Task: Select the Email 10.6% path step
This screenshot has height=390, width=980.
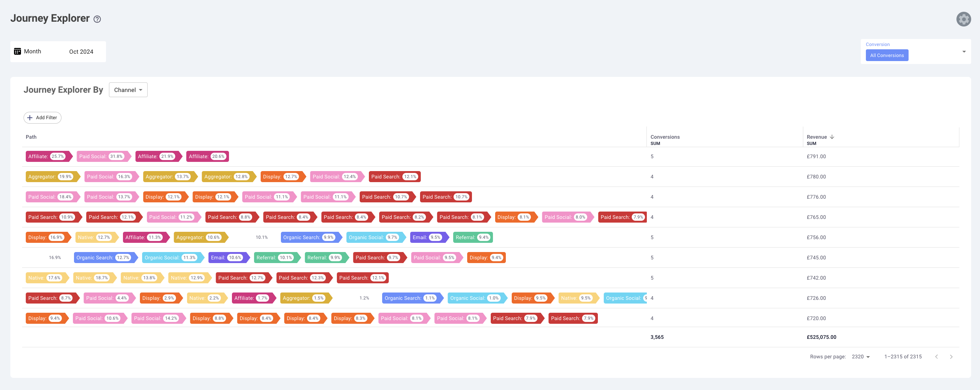Action: click(x=229, y=258)
